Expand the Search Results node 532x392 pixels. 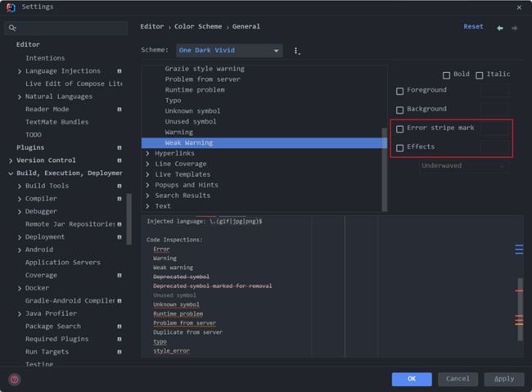pyautogui.click(x=147, y=196)
